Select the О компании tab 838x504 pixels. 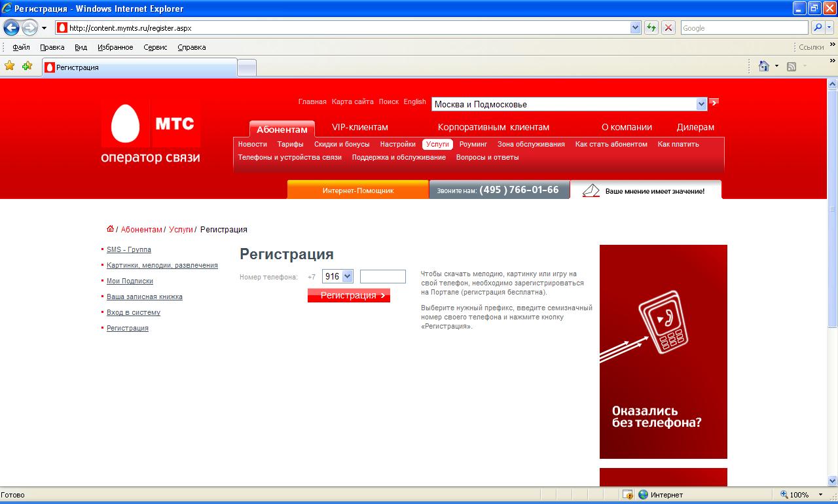627,127
